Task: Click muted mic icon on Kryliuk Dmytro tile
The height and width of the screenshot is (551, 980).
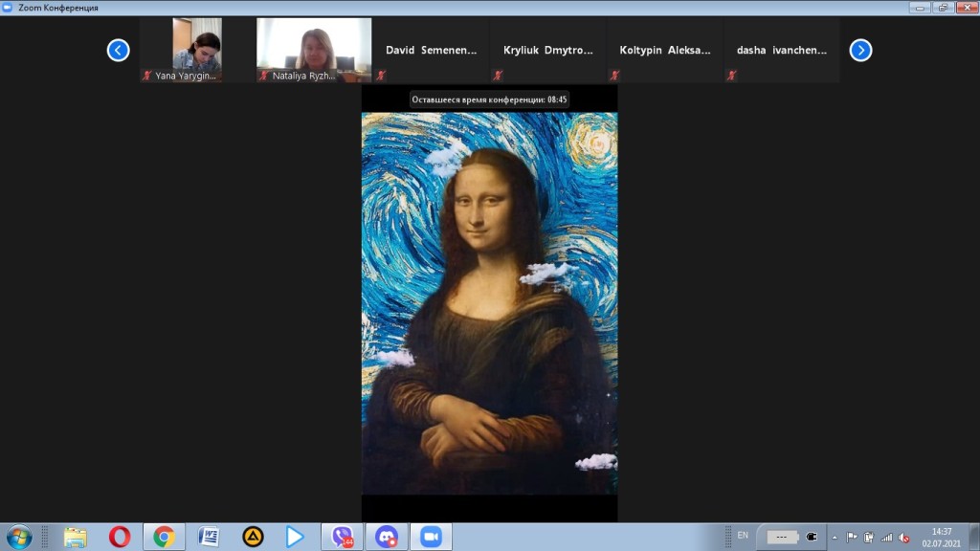Action: 498,76
